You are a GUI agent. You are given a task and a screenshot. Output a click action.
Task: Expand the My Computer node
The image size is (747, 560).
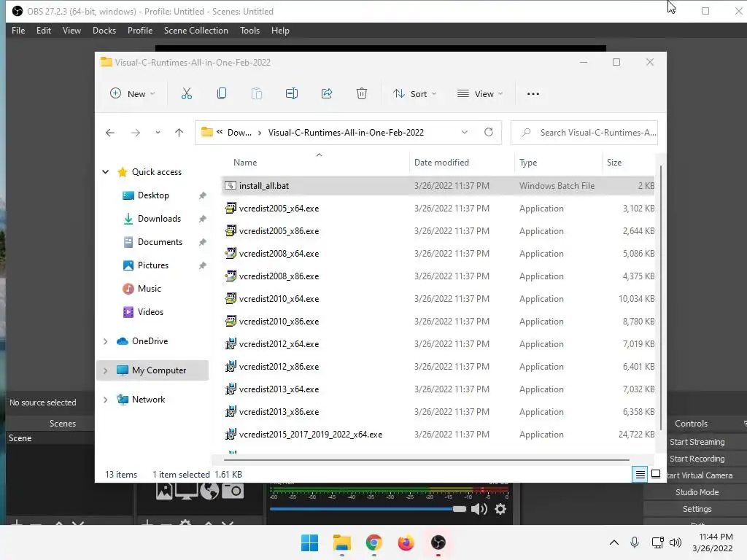click(x=106, y=370)
